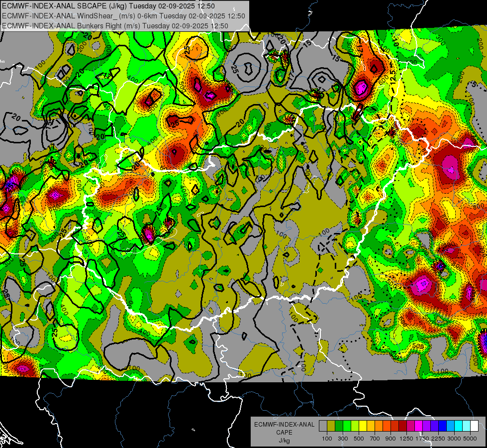This screenshot has height=448, width=487.
Task: Click the olive swatch in CAPE legend
Action: click(331, 426)
